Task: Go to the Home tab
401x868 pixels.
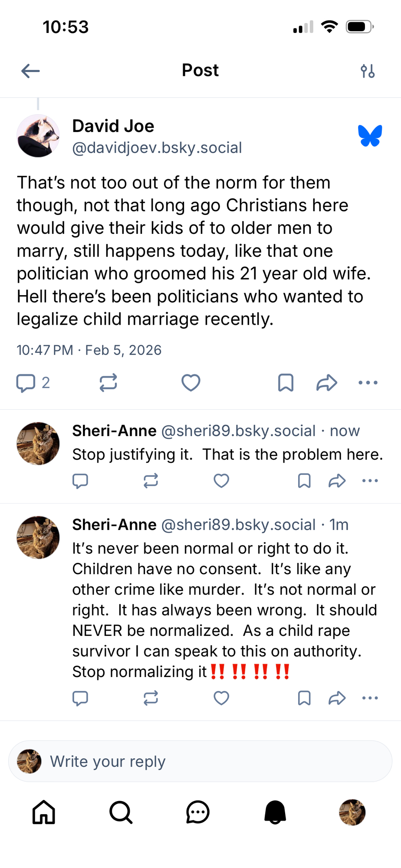Action: 44,812
